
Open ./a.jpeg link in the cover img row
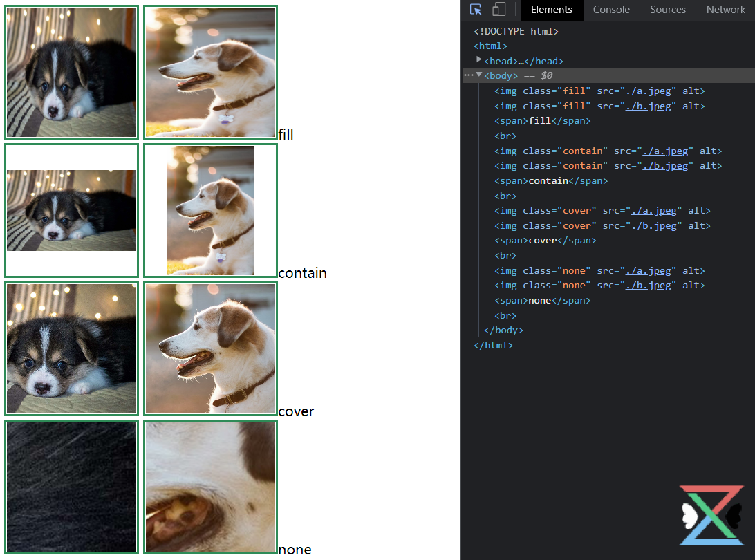tap(653, 211)
